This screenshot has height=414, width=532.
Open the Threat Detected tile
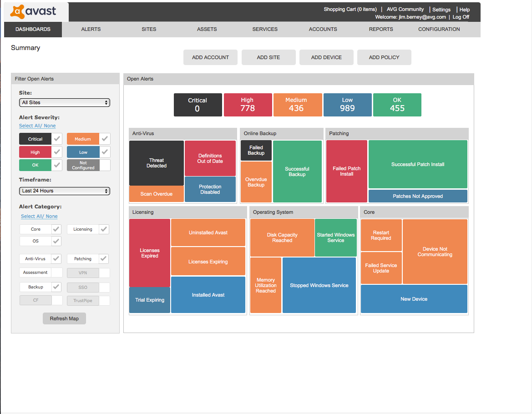157,163
